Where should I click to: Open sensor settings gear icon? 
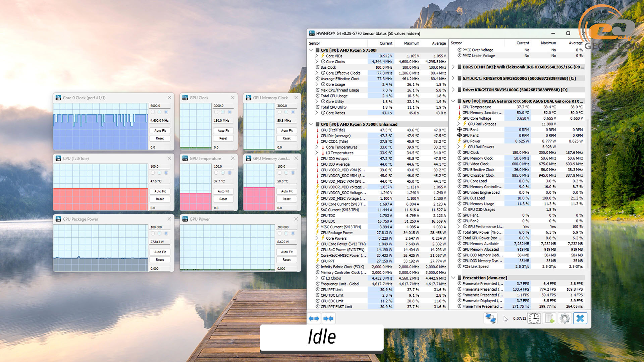point(565,318)
